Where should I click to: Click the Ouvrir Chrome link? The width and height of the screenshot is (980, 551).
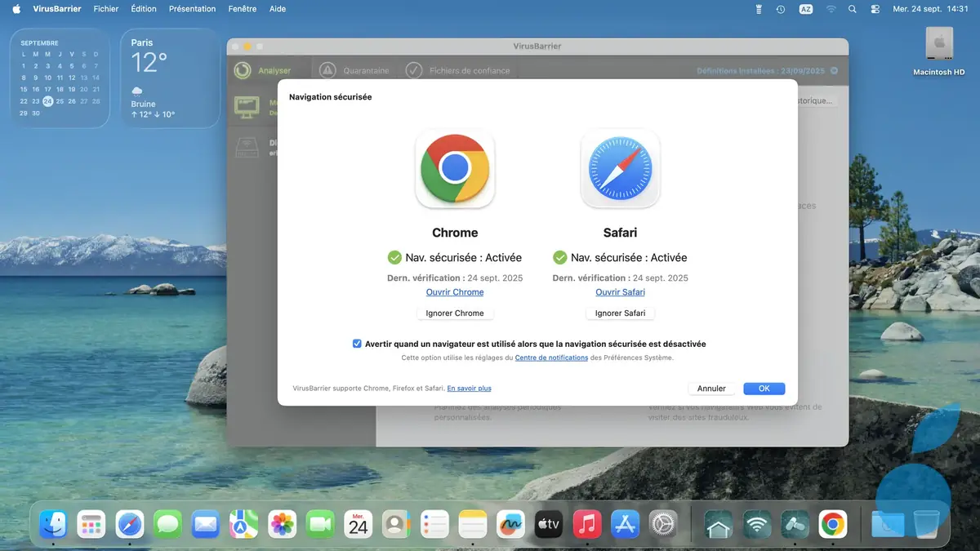click(x=455, y=291)
